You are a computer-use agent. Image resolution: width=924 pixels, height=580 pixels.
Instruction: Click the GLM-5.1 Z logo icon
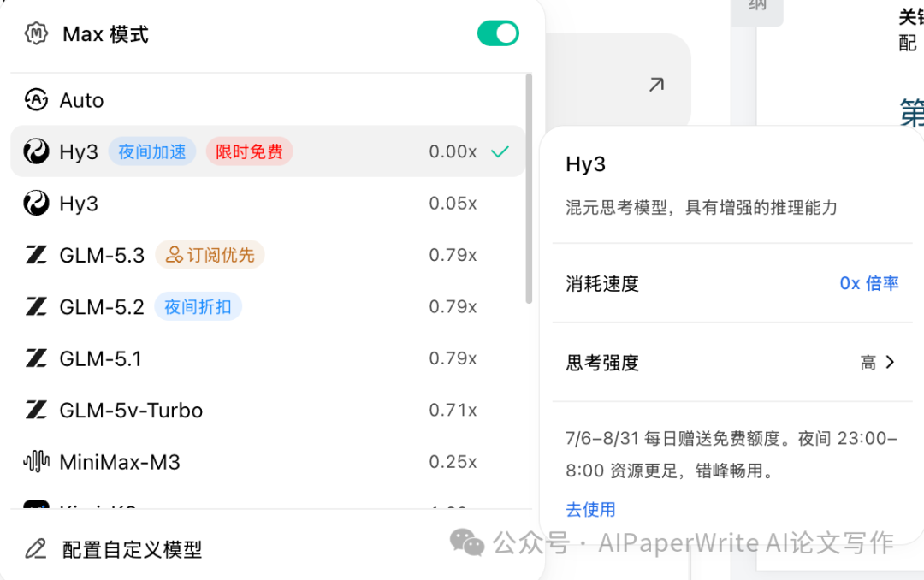coord(36,358)
